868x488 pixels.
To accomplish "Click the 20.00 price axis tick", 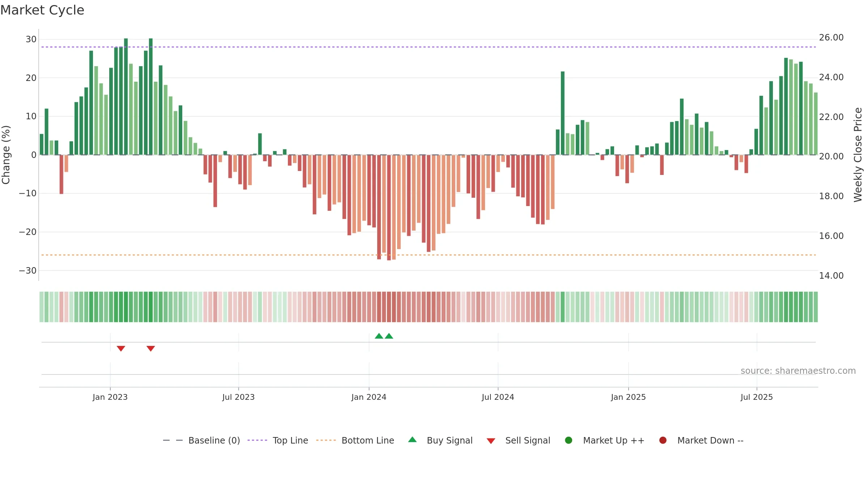I will 831,156.
